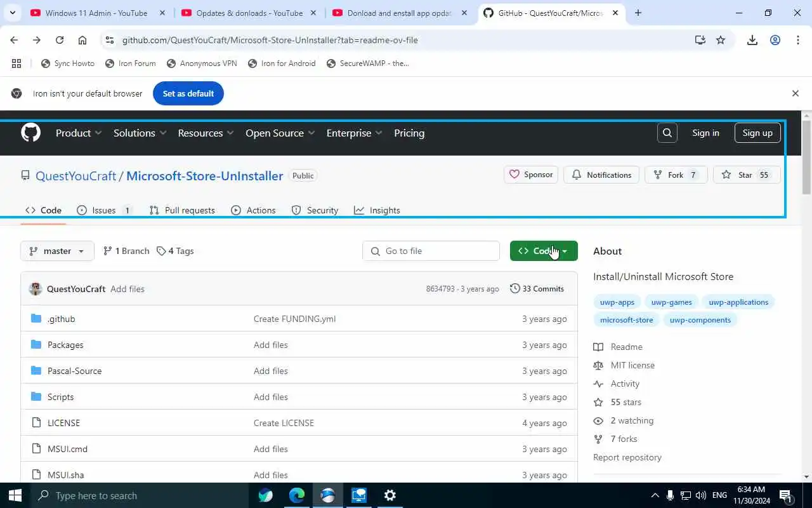Open the LICENSE file
Screen dimensions: 812x508
(63, 423)
